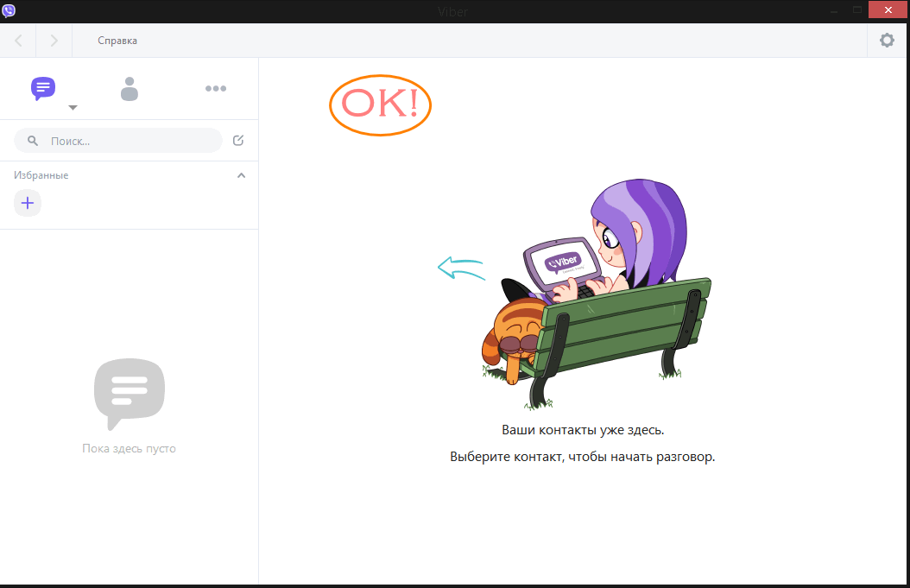Image resolution: width=910 pixels, height=588 pixels.
Task: Click the Выберите контакт instruction text
Action: pyautogui.click(x=582, y=457)
